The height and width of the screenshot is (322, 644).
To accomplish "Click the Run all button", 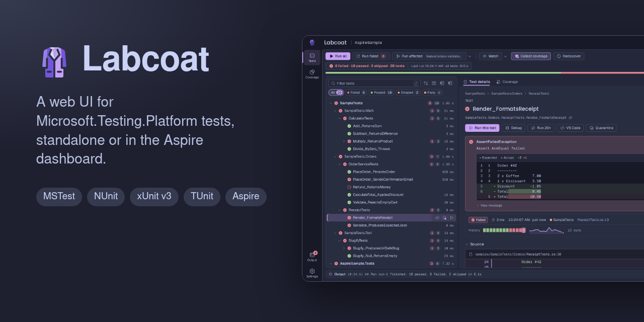I will click(x=338, y=56).
